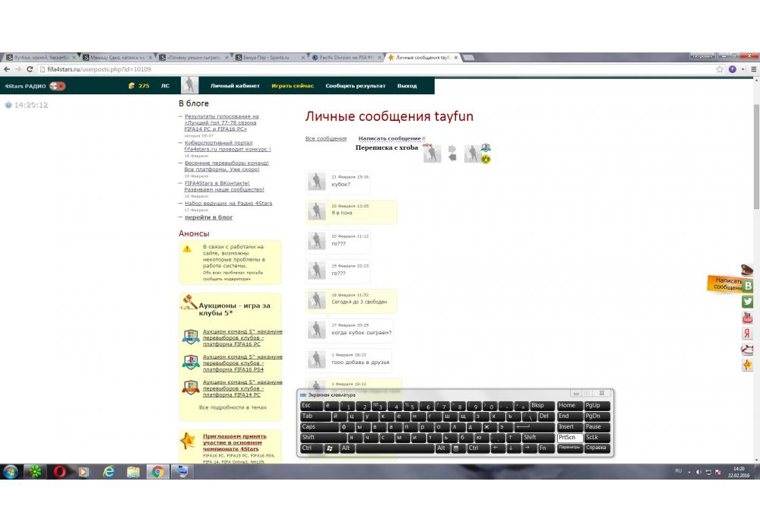Click the Написать сообщение link

390,139
